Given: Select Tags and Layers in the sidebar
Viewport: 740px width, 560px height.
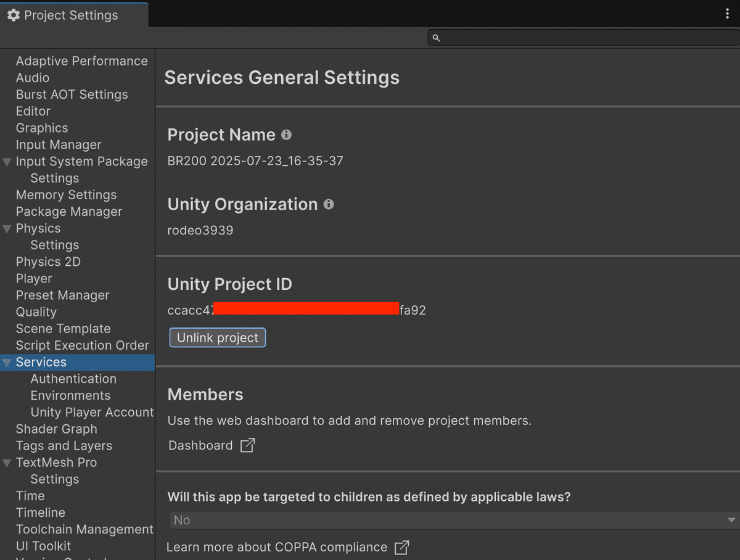Looking at the screenshot, I should 64,445.
